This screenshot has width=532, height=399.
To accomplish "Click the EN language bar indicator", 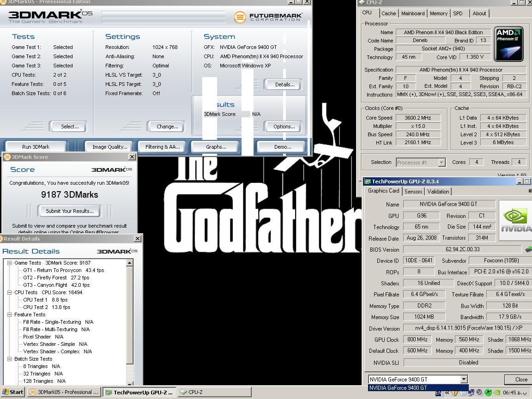I will (x=438, y=393).
